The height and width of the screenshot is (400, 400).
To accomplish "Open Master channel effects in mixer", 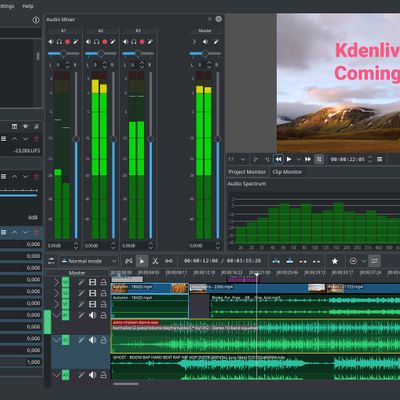I will (216, 42).
